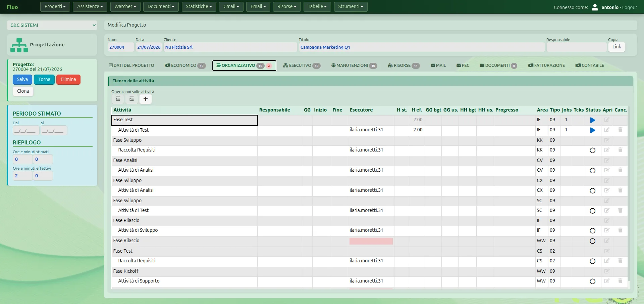Click status circle of Attività di Sviluppo row
Image resolution: width=644 pixels, height=304 pixels.
(592, 231)
